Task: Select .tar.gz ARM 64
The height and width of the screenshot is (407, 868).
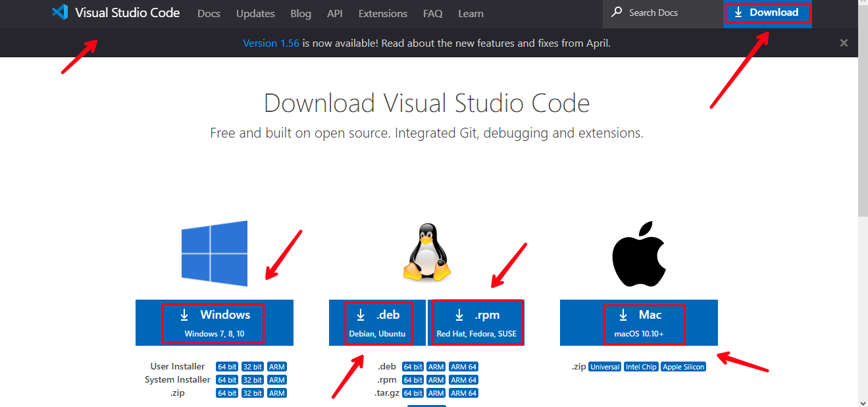Action: pyautogui.click(x=464, y=393)
